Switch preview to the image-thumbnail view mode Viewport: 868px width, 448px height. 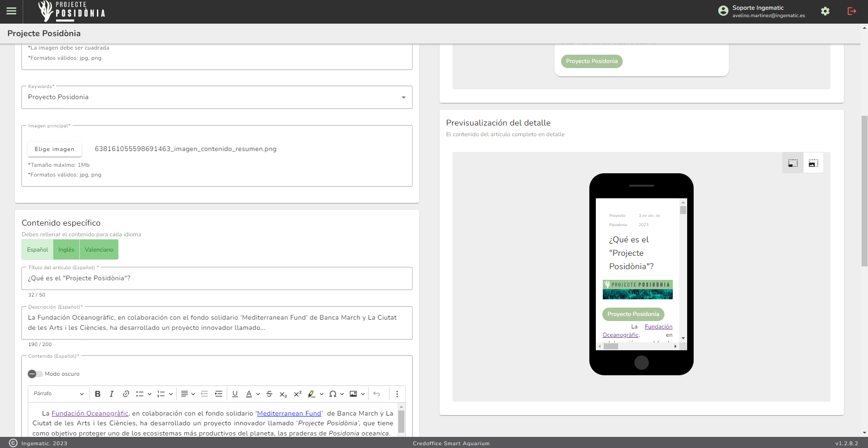pyautogui.click(x=813, y=163)
